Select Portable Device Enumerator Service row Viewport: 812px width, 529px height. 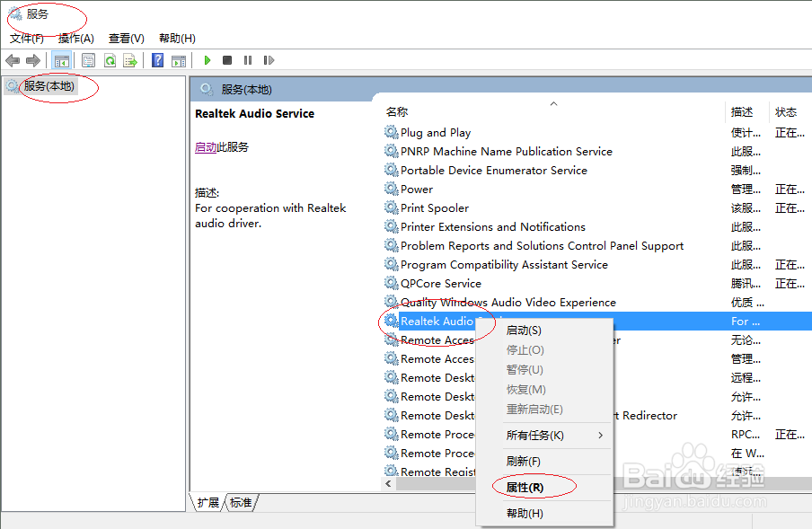pyautogui.click(x=597, y=170)
